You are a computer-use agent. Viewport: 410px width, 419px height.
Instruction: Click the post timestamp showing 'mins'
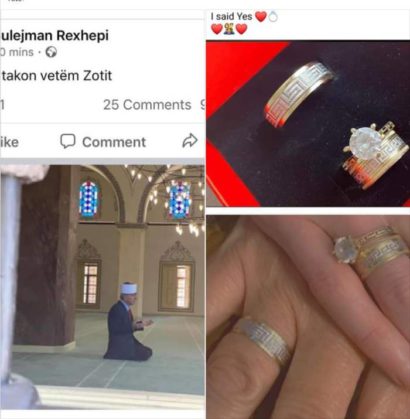(17, 52)
